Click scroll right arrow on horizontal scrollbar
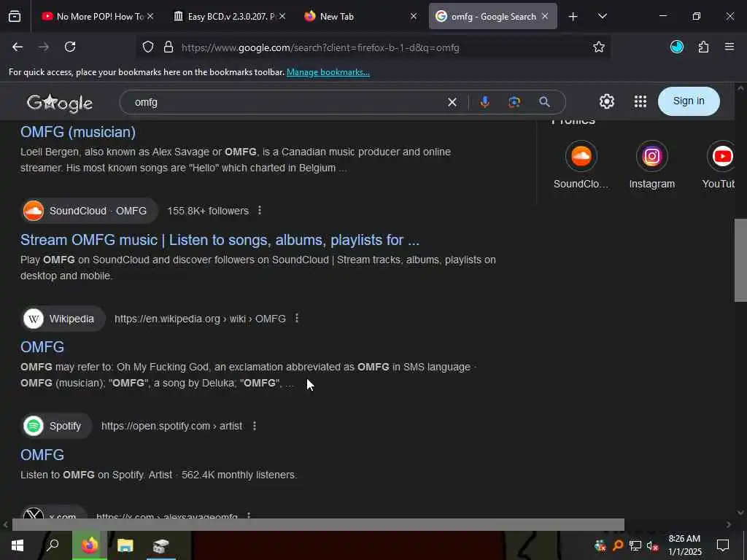Viewport: 747px width, 560px height. click(729, 524)
